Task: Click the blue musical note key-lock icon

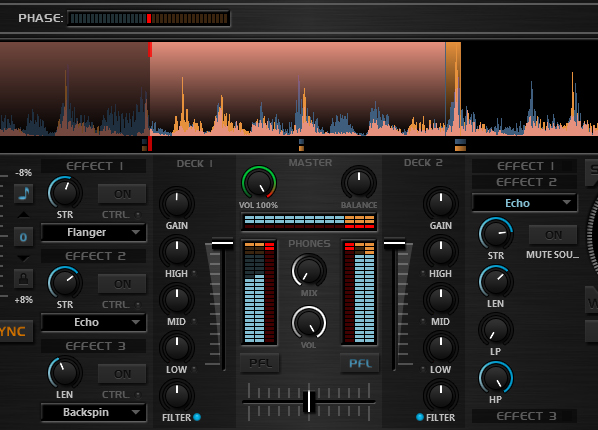Action: pyautogui.click(x=23, y=193)
